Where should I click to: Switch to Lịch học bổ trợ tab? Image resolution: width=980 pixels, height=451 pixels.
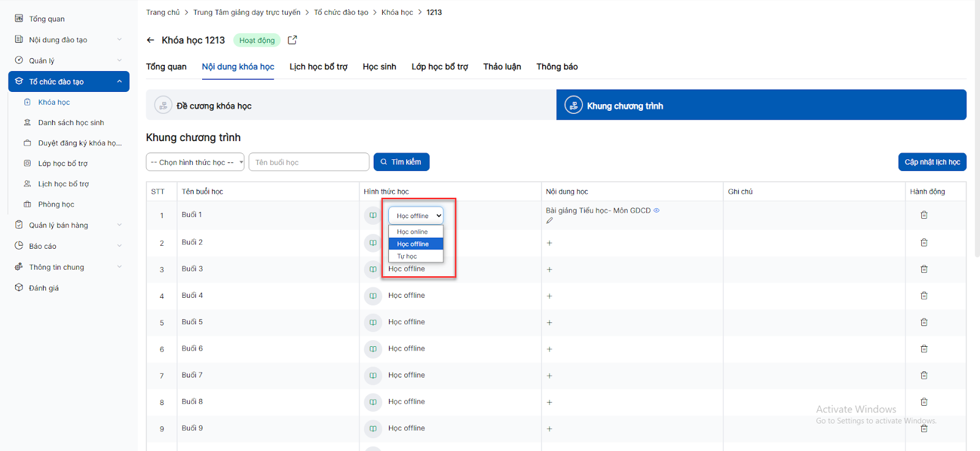318,67
